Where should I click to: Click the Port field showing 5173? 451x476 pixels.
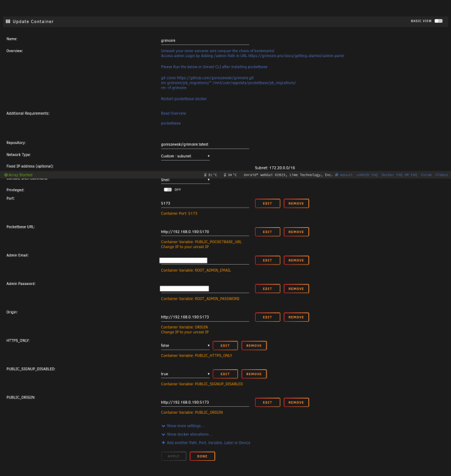(x=205, y=203)
